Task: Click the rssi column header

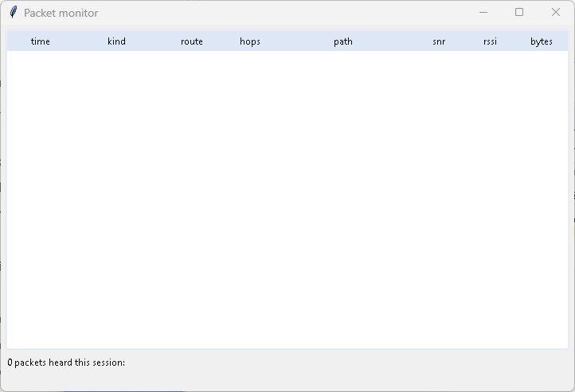Action: click(x=491, y=41)
